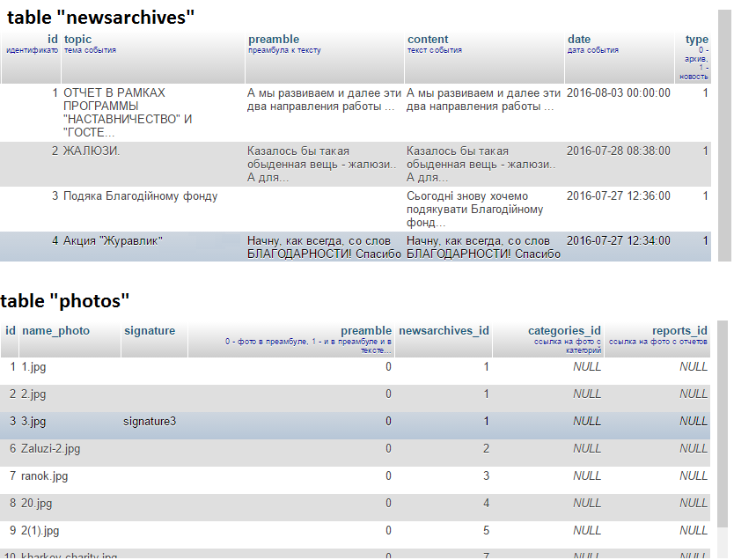Click the newsarchives_id column header
The image size is (734, 560).
pyautogui.click(x=444, y=331)
